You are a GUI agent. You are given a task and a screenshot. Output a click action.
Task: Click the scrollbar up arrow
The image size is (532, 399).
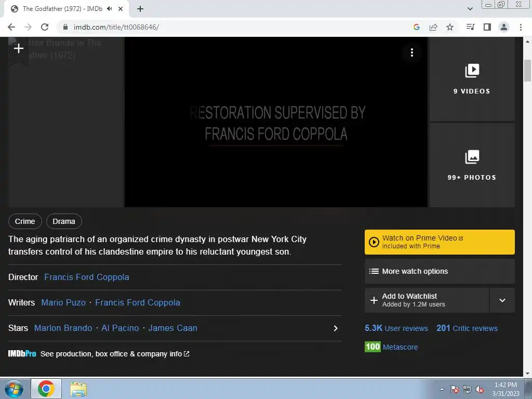[x=528, y=42]
